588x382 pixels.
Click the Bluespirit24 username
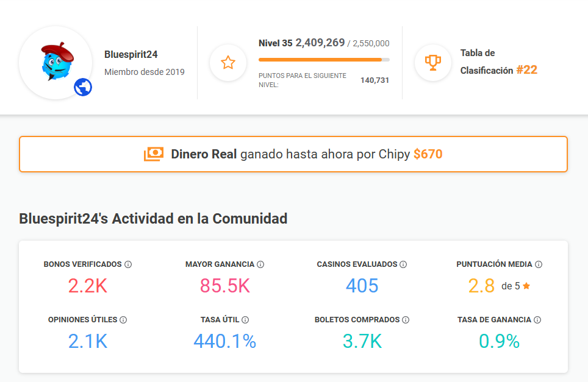[x=129, y=54]
